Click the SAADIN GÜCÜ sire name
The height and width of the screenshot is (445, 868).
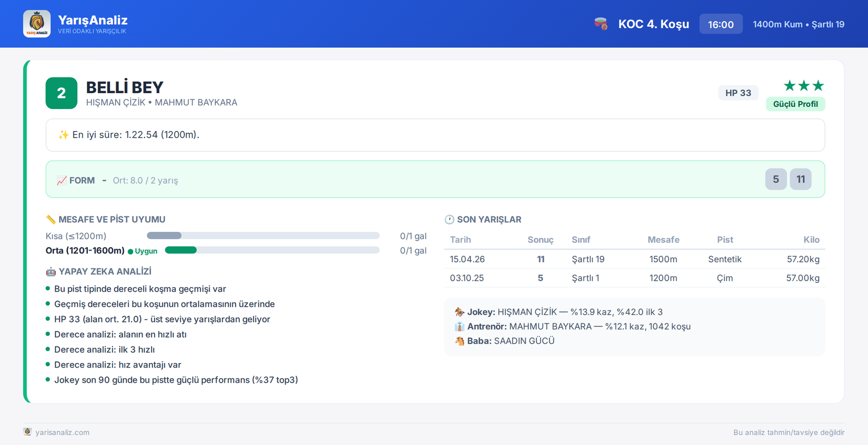pos(524,341)
